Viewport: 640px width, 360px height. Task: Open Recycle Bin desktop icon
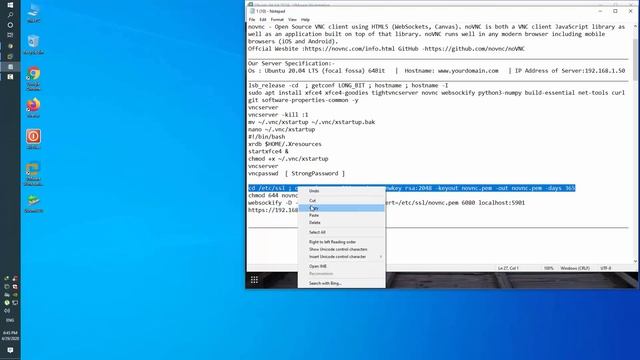33,44
